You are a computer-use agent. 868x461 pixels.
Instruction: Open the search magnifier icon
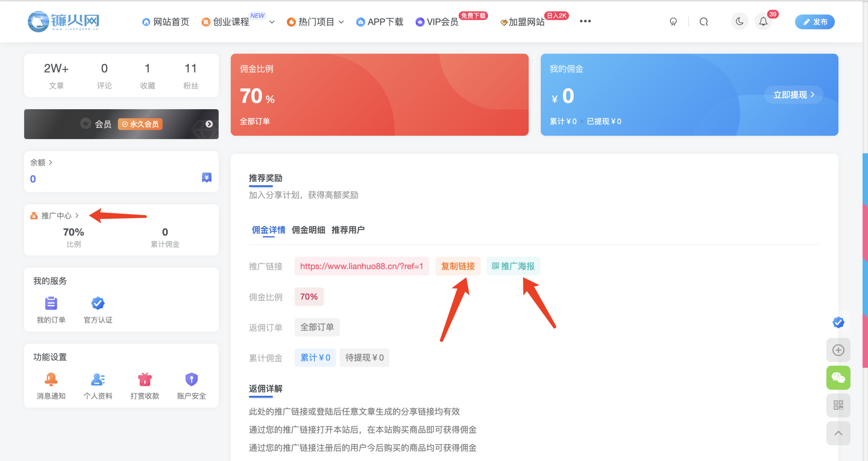[x=704, y=21]
